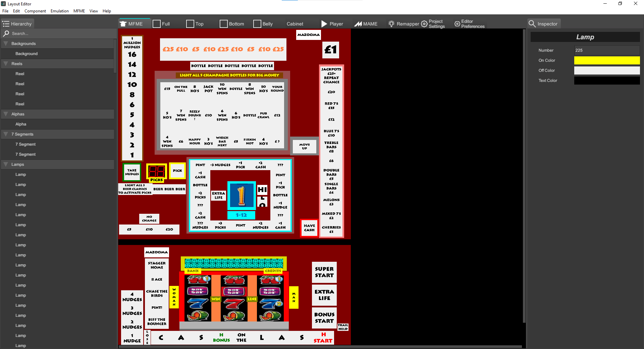Open the black Text Color swatch
Screen dimensions: 644x349
coord(607,81)
